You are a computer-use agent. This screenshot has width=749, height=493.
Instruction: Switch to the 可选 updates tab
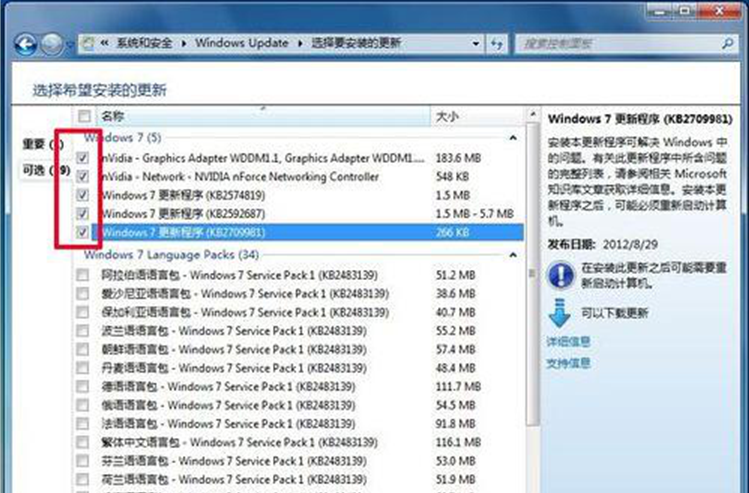click(42, 171)
